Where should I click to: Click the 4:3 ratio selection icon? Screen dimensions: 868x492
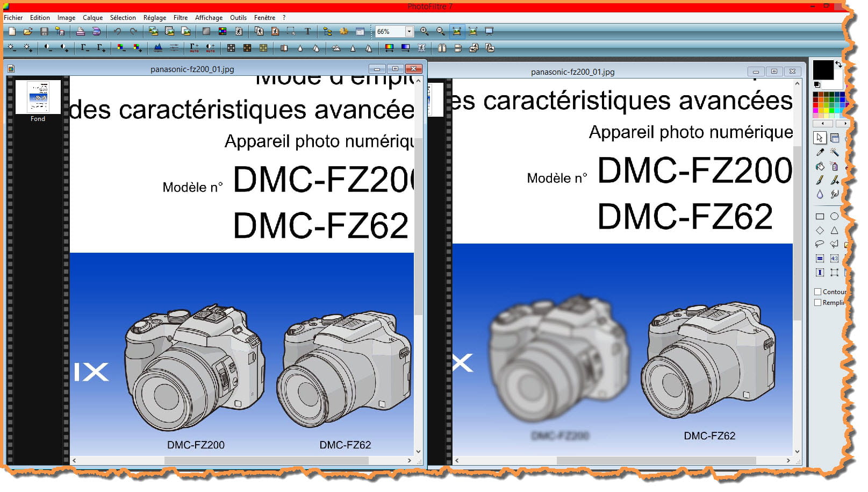[834, 259]
